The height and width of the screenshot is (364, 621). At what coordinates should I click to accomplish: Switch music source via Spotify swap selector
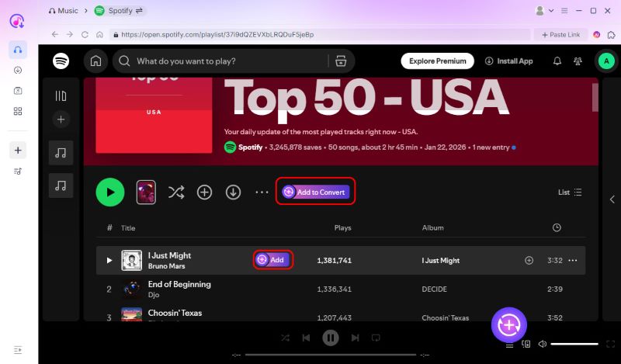pos(119,11)
